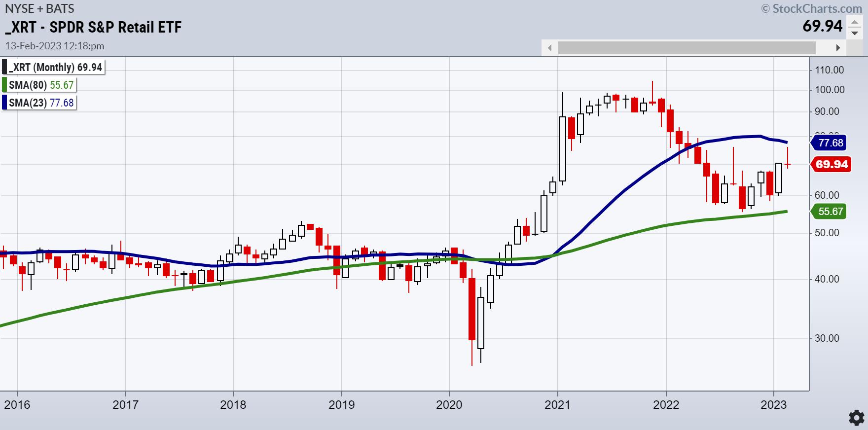Click the red 69.94 price tag on the axis

[x=831, y=164]
